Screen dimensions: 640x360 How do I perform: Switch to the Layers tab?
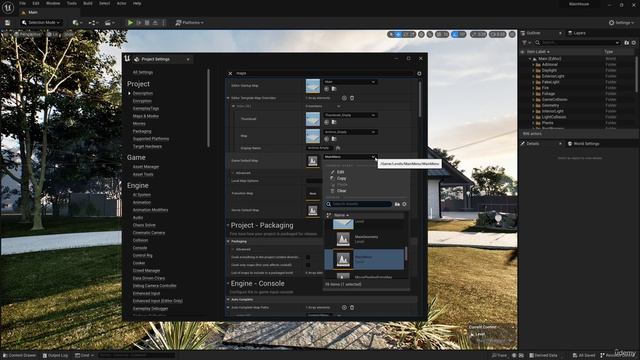pos(576,33)
